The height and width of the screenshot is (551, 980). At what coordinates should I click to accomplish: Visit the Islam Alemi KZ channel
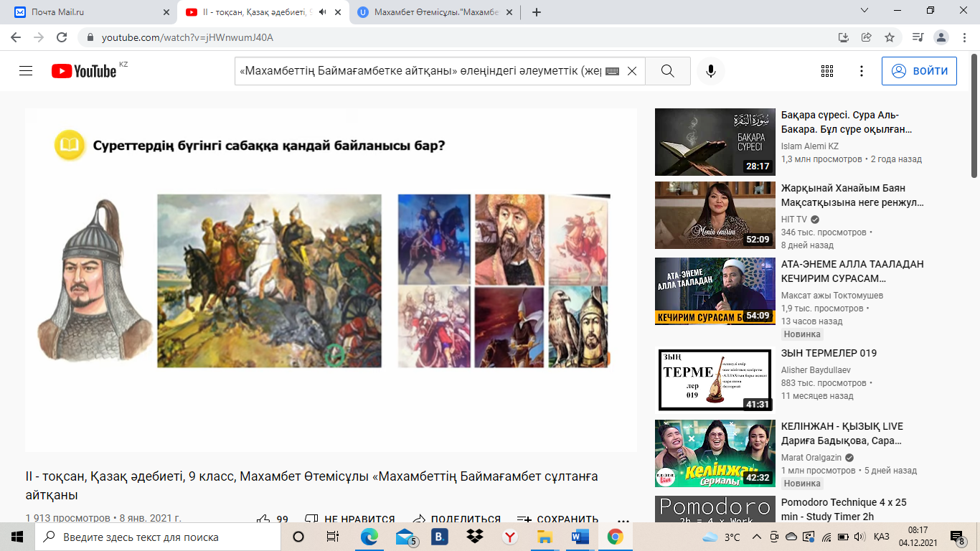tap(810, 146)
